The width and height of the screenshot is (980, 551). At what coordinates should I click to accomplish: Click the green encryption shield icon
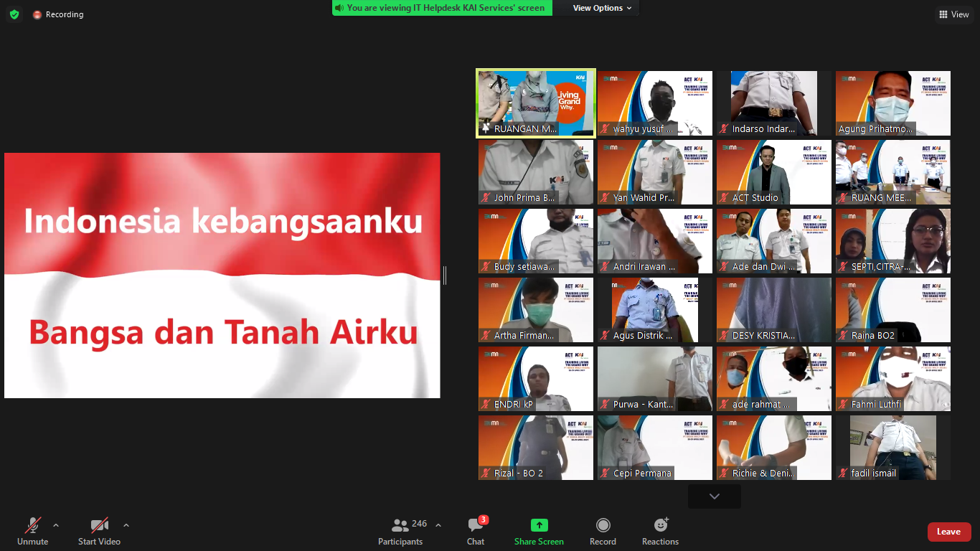14,14
